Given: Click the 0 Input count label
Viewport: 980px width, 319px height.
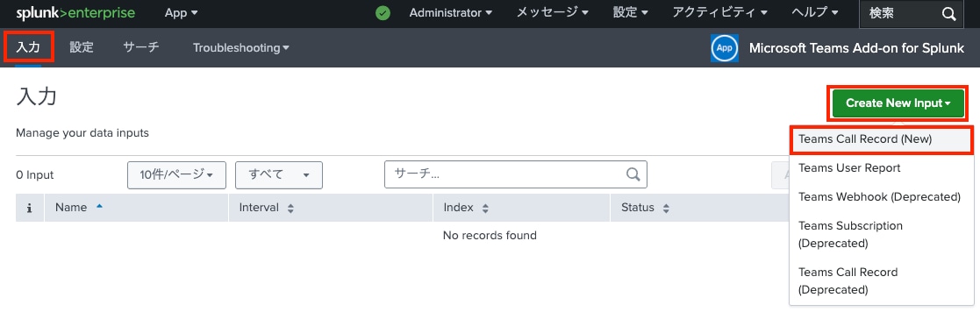Looking at the screenshot, I should 35,175.
